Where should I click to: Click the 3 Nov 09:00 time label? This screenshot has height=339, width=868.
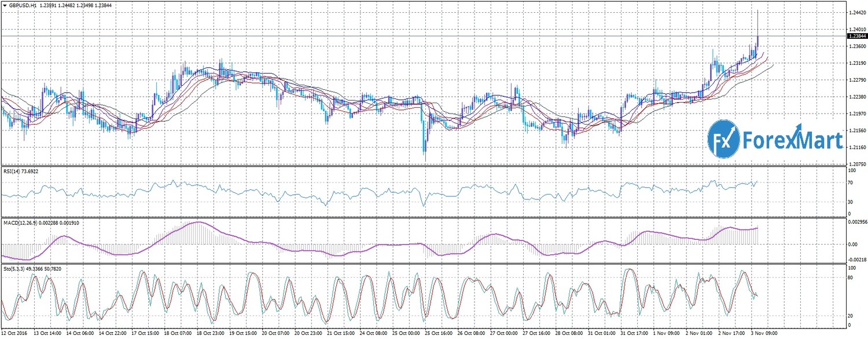tap(765, 334)
